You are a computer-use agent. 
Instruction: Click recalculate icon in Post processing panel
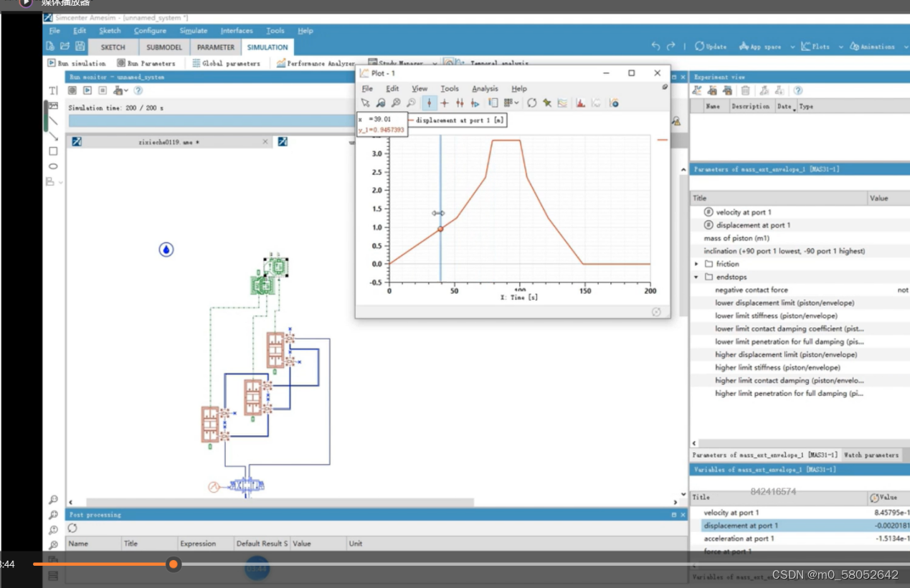click(72, 528)
